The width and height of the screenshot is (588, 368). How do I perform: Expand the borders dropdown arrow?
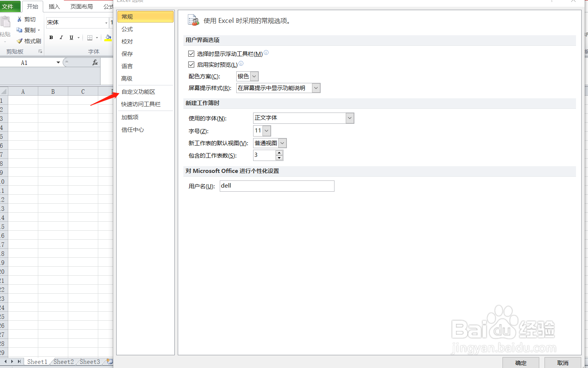click(x=97, y=38)
